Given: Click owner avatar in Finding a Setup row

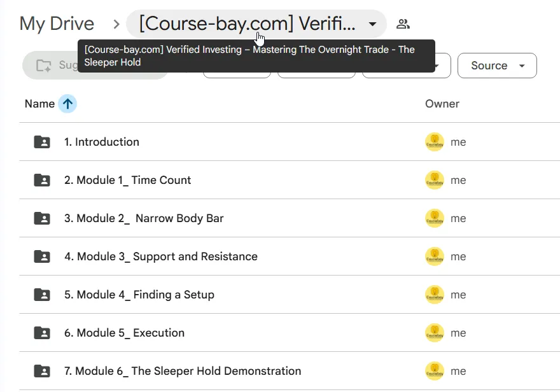Looking at the screenshot, I should point(435,295).
